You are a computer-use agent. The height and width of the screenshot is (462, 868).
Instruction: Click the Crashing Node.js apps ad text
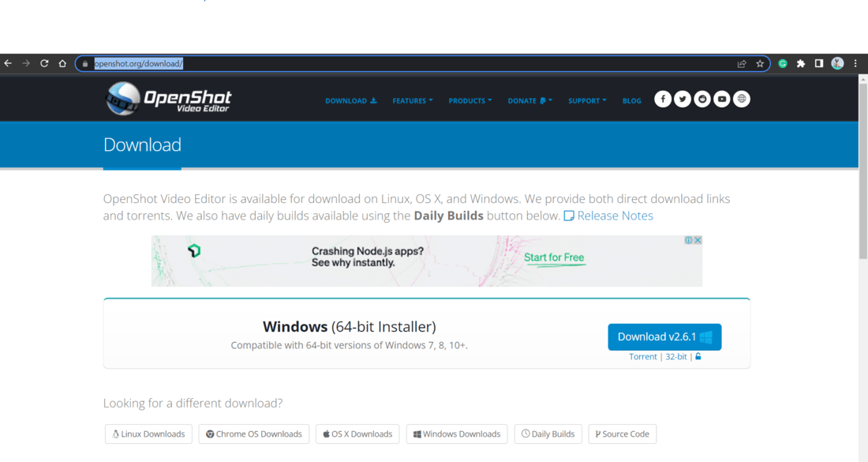(368, 257)
